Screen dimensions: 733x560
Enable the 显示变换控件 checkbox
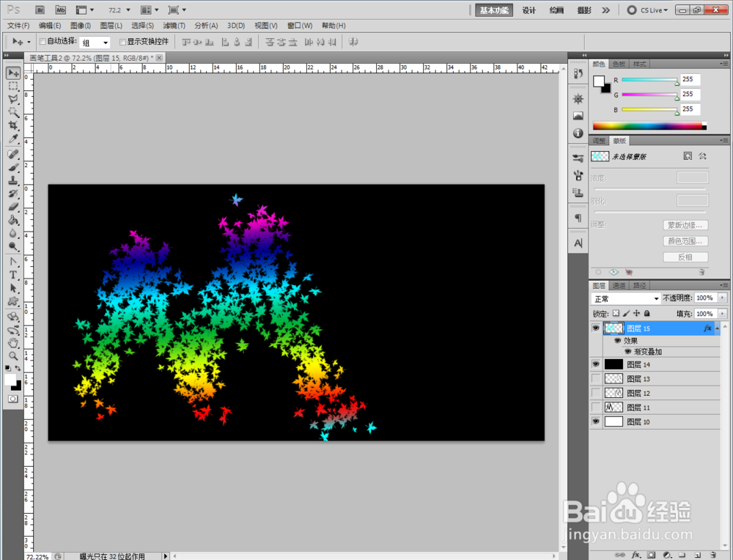122,42
